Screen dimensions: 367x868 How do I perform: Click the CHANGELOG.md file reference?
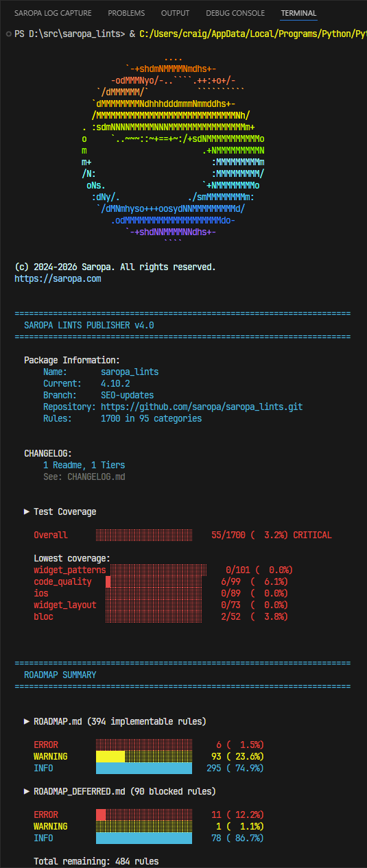pos(96,477)
